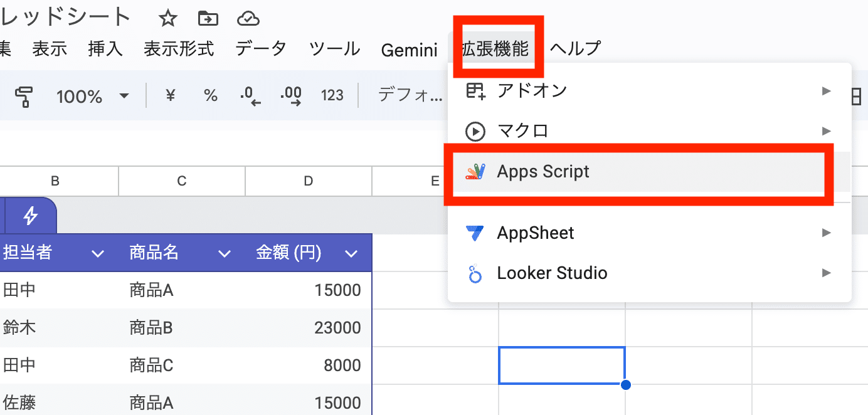Click the cloud saved status icon
The height and width of the screenshot is (415, 868).
pos(248,19)
